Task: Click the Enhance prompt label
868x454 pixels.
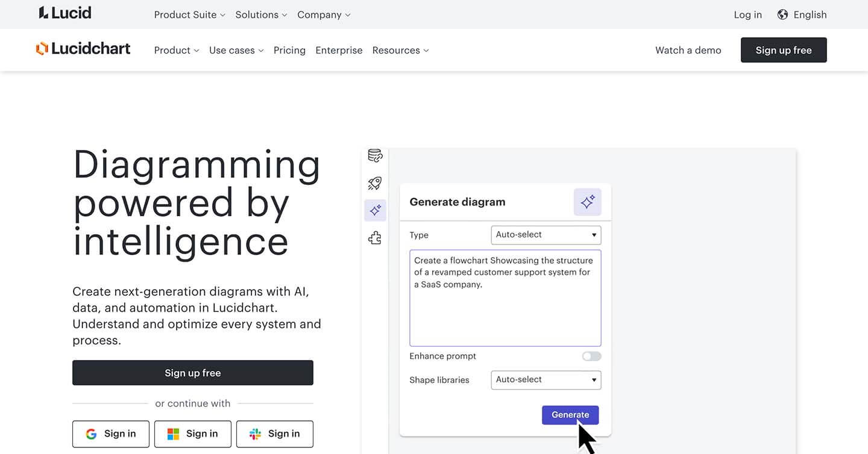Action: point(442,356)
